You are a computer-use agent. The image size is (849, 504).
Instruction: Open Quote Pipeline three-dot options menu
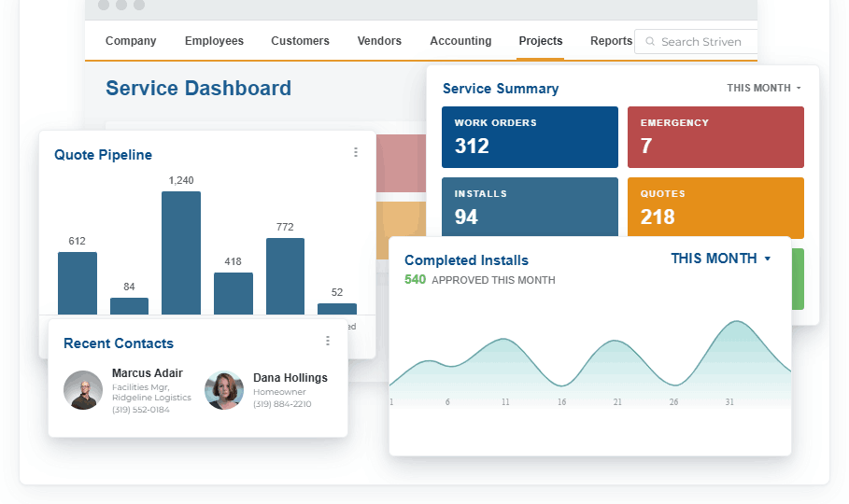(356, 152)
